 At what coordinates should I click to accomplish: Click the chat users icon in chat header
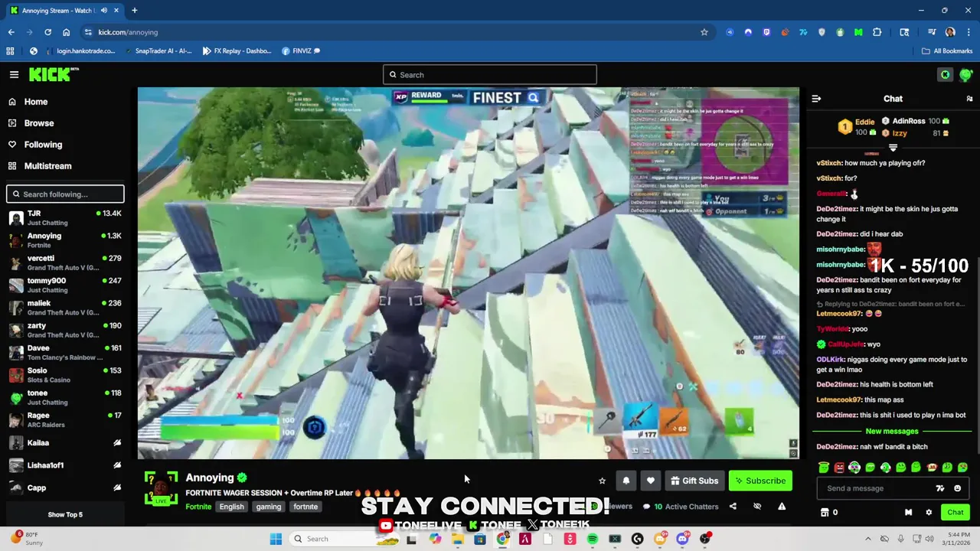tap(969, 99)
